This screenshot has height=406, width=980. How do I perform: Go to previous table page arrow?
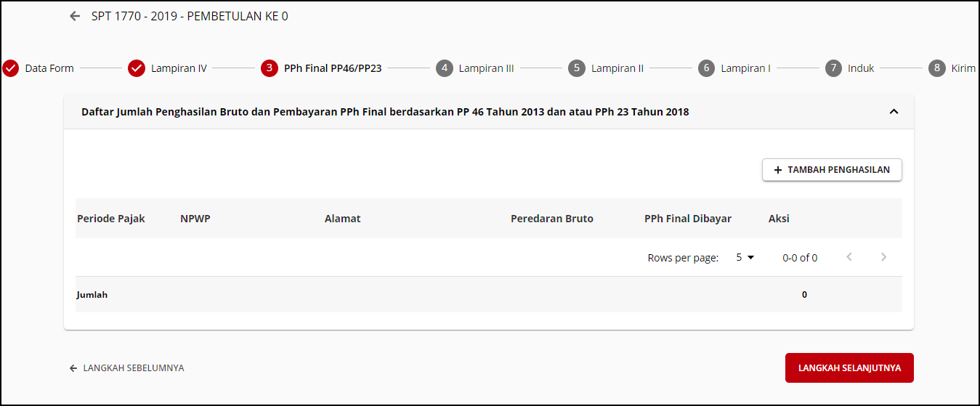[x=849, y=257]
